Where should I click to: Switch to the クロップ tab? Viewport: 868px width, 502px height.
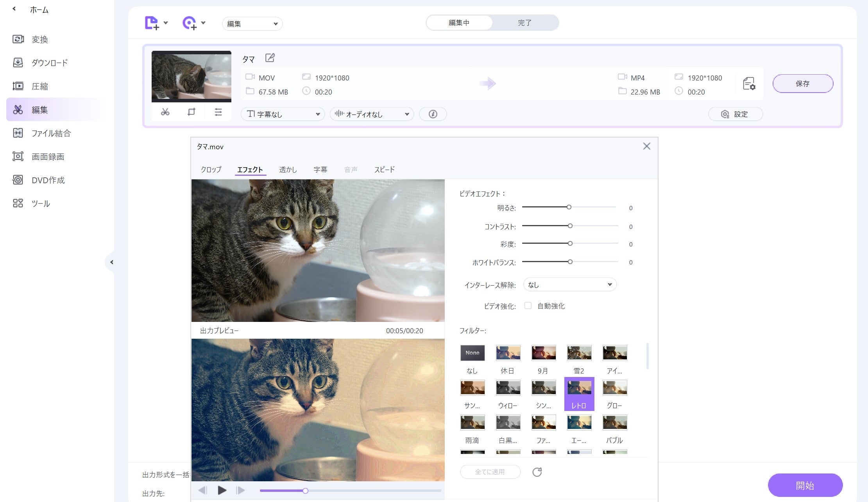(211, 170)
